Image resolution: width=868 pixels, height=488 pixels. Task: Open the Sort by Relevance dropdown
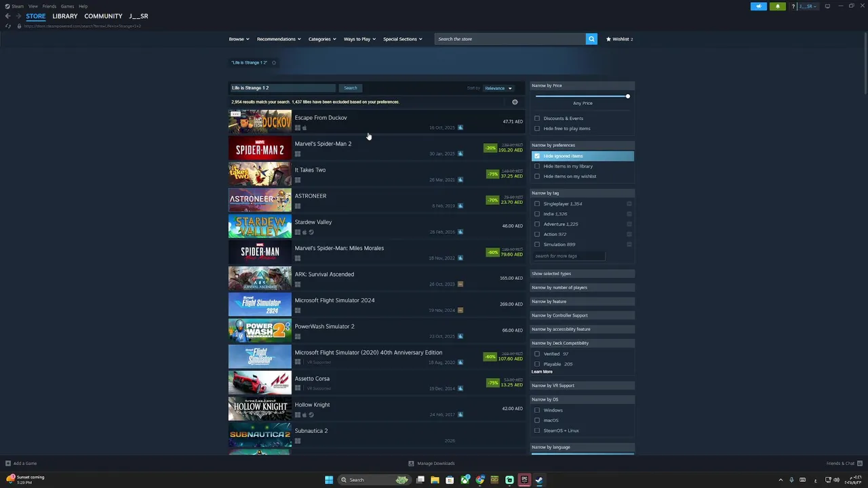(498, 88)
